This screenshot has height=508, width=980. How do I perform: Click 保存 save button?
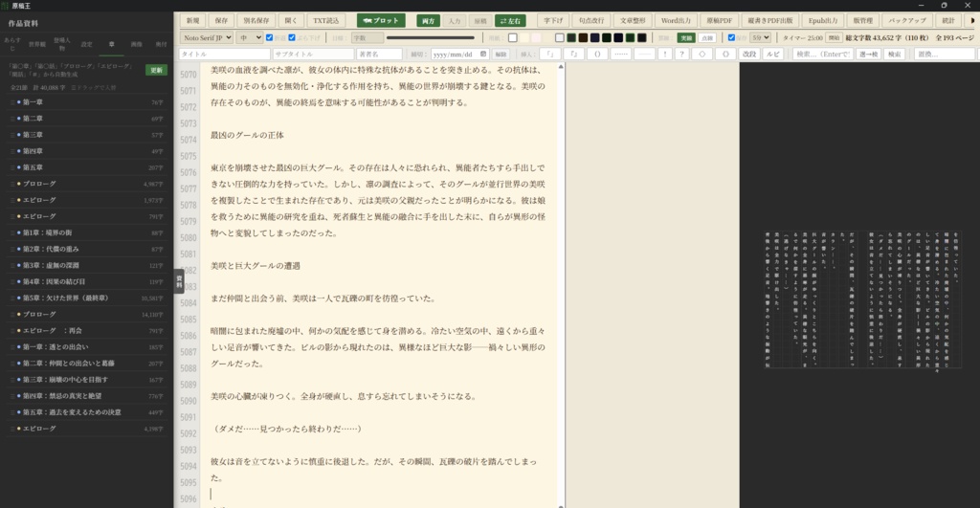click(x=221, y=21)
